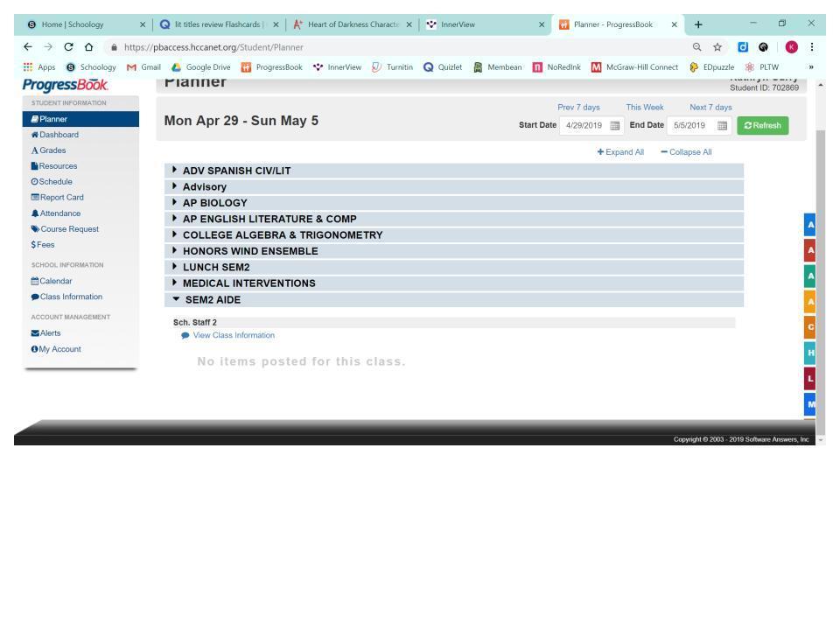
Task: Expand MEDICAL INTERVENTIONS class
Action: click(x=454, y=283)
